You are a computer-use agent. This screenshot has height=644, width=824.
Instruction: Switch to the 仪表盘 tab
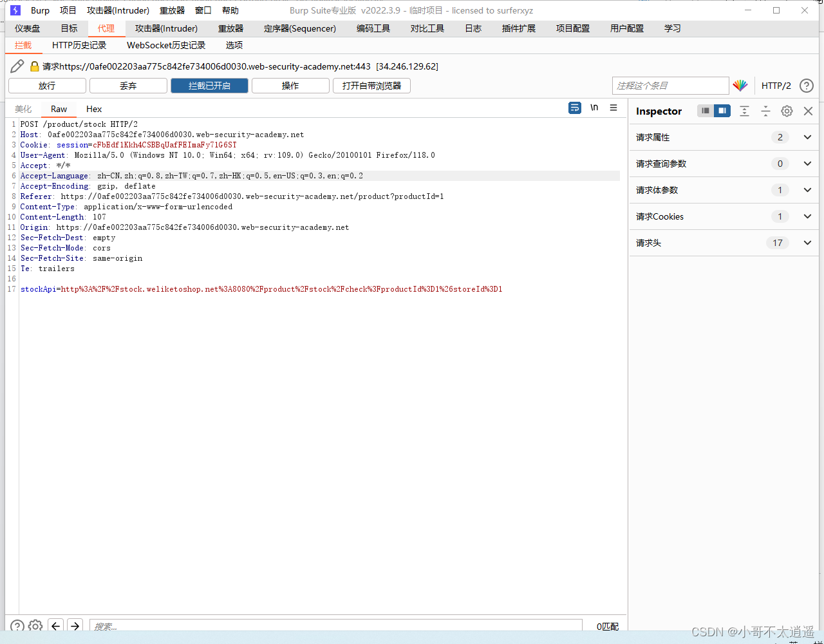28,28
